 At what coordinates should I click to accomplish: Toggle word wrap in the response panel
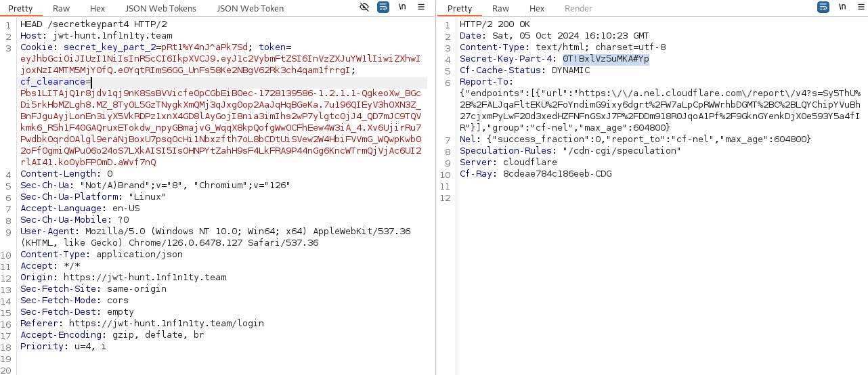(x=823, y=7)
